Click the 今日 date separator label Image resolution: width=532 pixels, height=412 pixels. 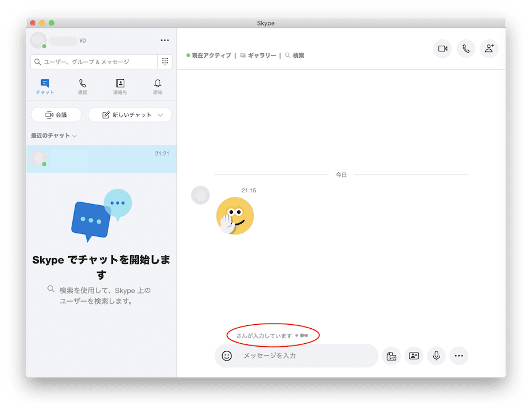click(x=341, y=175)
